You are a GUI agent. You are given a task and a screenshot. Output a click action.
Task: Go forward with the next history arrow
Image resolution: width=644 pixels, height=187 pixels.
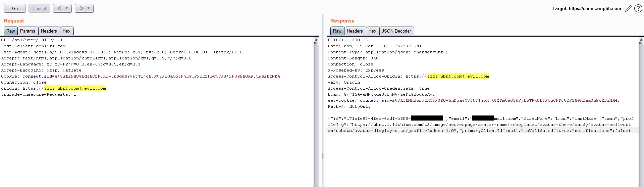click(x=81, y=8)
